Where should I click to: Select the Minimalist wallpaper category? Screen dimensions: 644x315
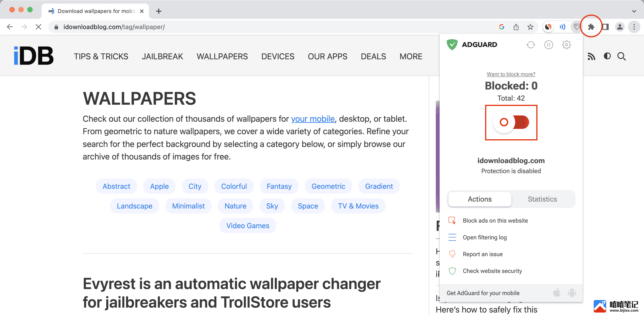[x=188, y=206]
